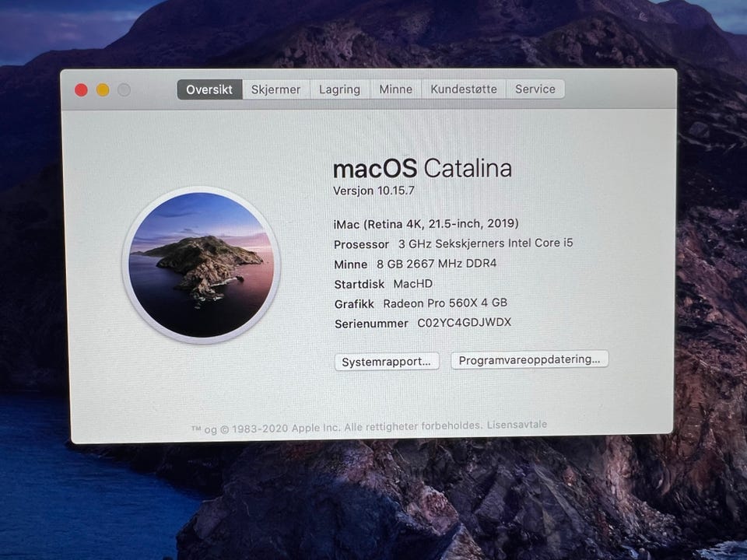747x560 pixels.
Task: Click the Startdisk label
Action: tap(359, 285)
